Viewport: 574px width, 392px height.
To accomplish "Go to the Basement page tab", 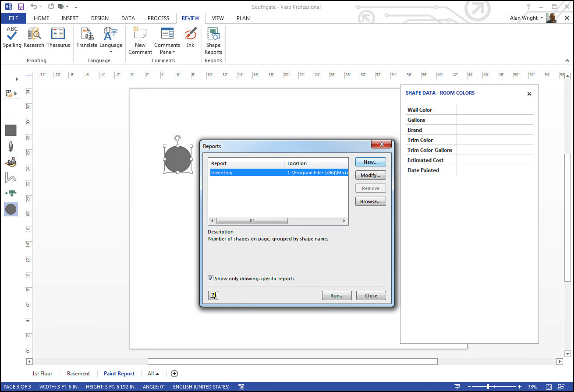I will point(78,374).
